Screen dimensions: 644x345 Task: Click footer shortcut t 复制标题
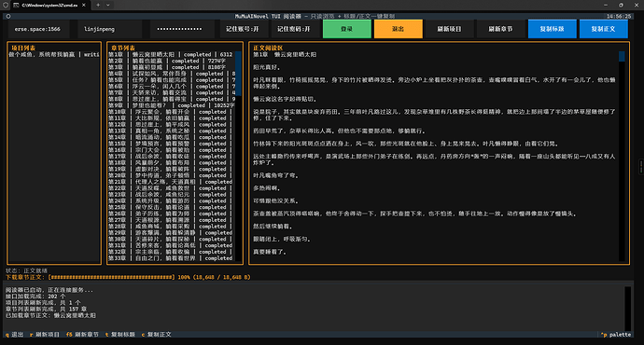coord(119,335)
